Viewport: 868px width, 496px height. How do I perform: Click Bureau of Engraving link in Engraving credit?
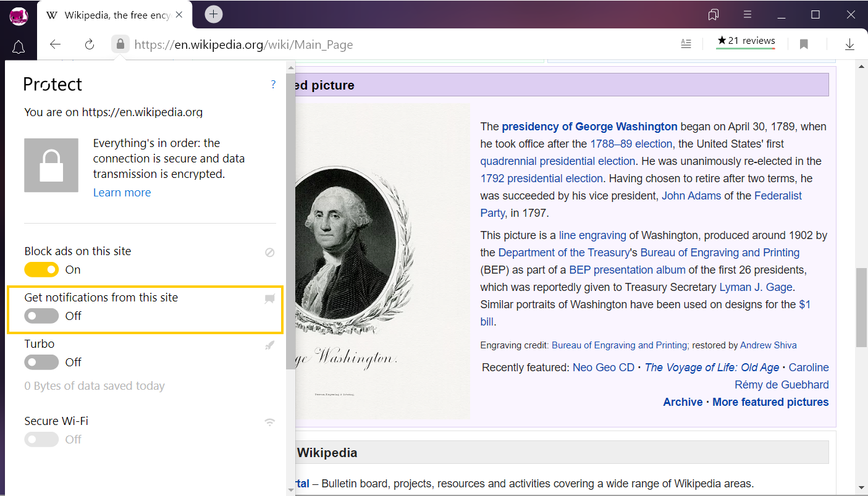620,345
